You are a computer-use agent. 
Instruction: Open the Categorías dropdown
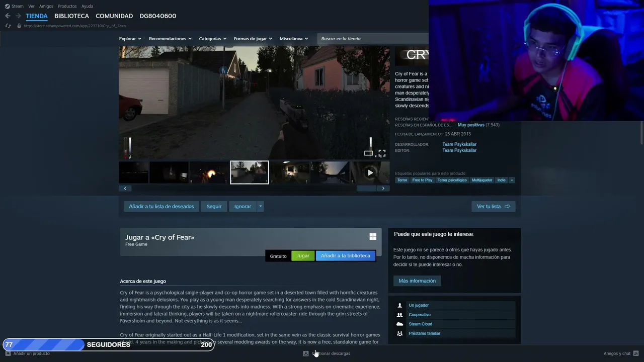(213, 39)
